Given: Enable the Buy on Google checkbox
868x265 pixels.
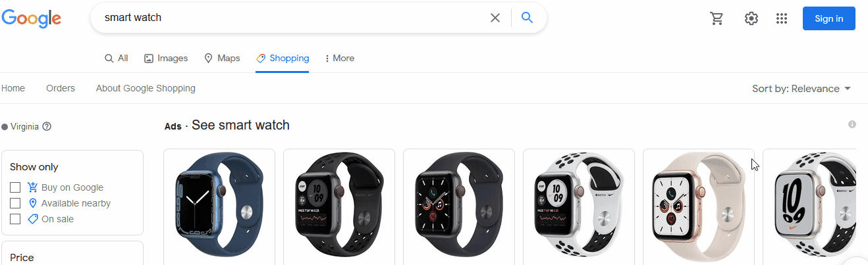Looking at the screenshot, I should tap(15, 187).
